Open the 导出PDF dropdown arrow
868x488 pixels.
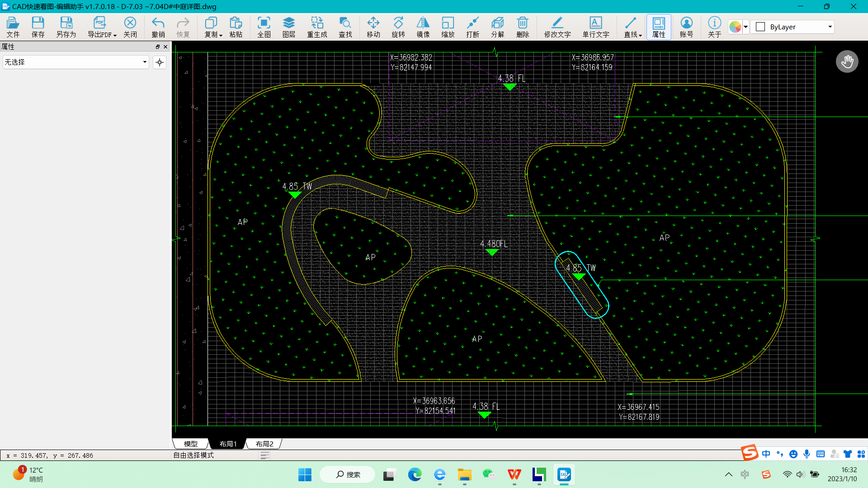click(115, 35)
